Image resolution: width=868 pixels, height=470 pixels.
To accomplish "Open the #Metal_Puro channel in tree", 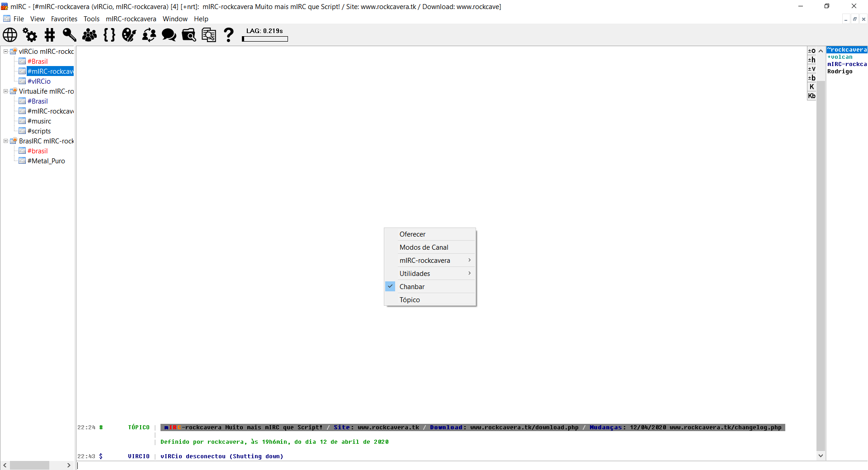I will pos(46,161).
